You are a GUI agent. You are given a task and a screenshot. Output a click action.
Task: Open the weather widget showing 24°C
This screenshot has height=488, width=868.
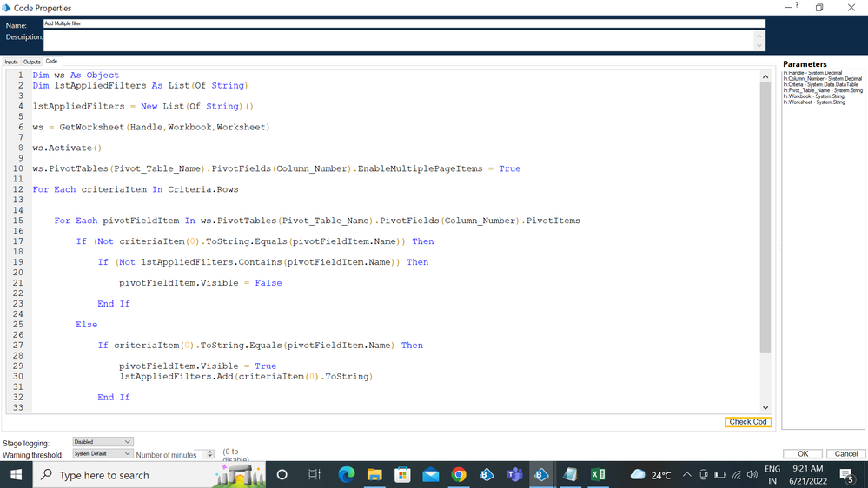click(651, 475)
